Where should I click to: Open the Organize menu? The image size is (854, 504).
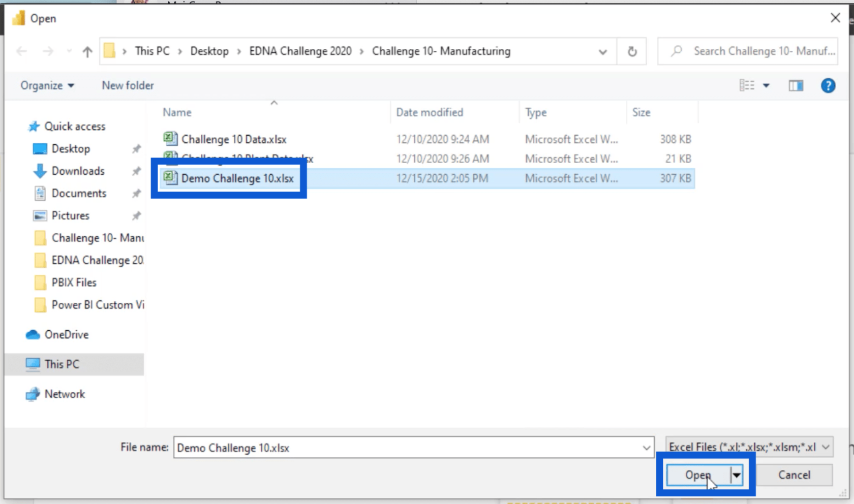click(x=47, y=85)
